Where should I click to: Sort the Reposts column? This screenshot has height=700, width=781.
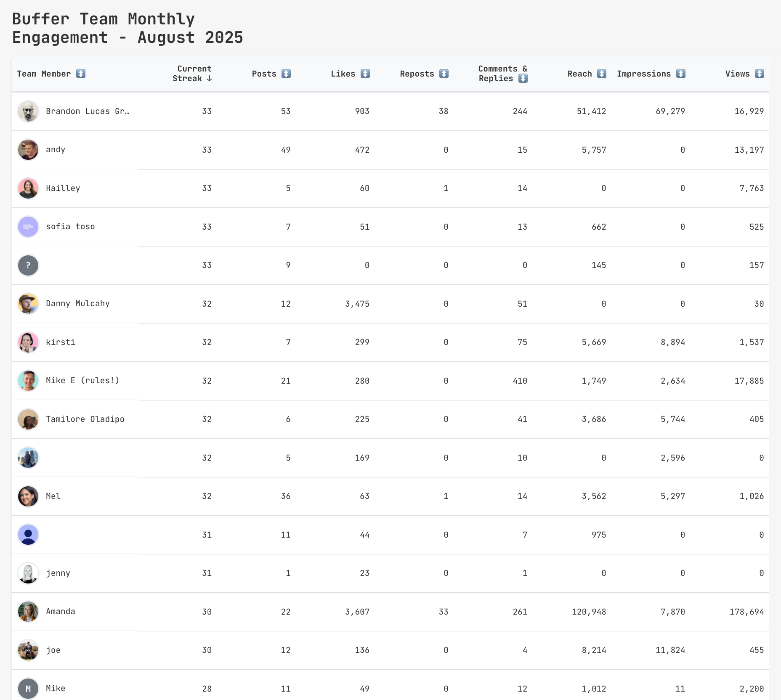[x=444, y=74]
